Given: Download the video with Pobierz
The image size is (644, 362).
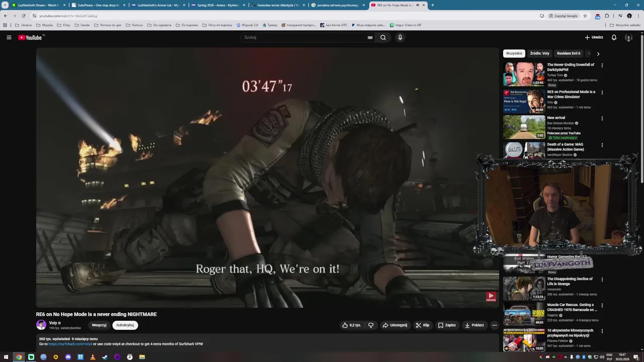Looking at the screenshot, I should click(x=474, y=325).
